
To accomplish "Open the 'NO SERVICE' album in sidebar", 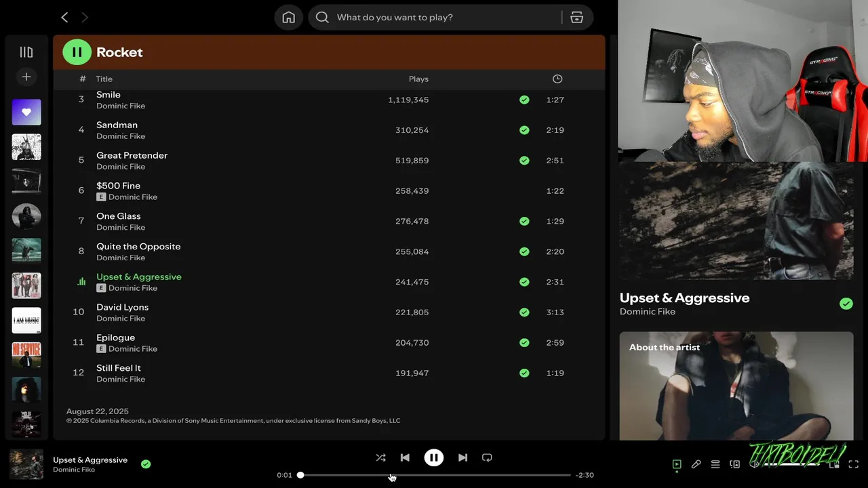I will [x=26, y=355].
